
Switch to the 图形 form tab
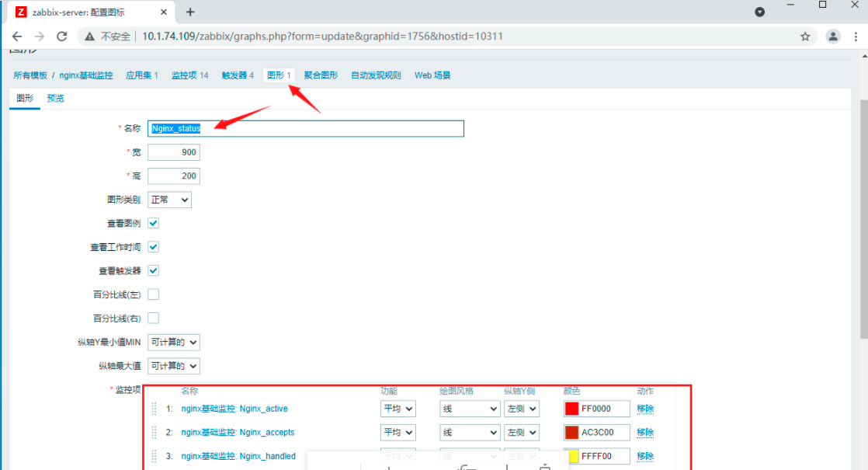[25, 99]
